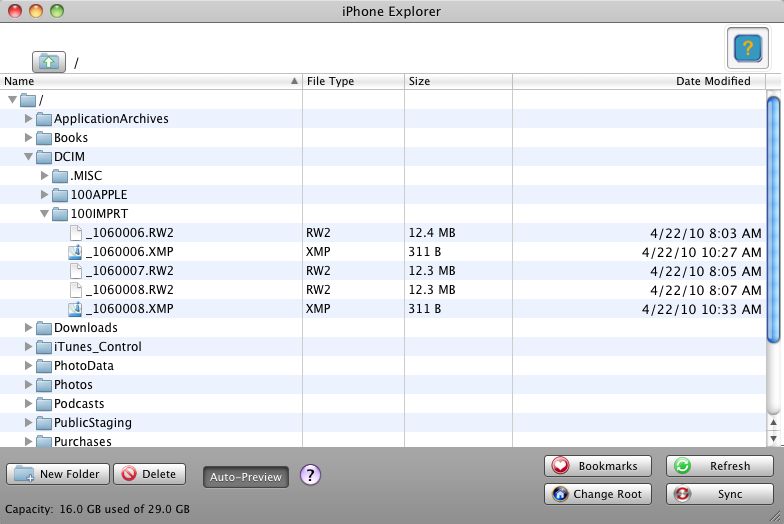This screenshot has width=784, height=524.
Task: Expand the ApplicationArchives folder
Action: pos(28,118)
